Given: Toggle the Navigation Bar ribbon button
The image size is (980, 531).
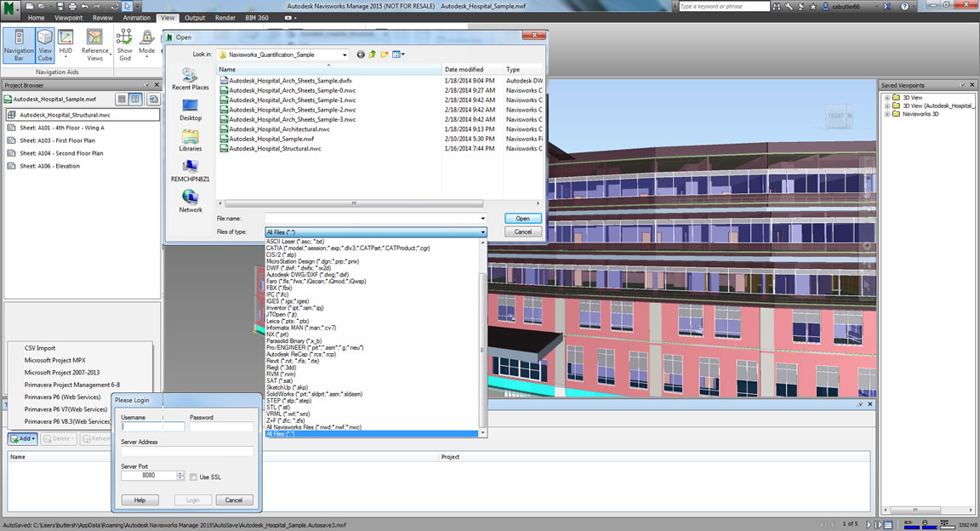Looking at the screenshot, I should [x=19, y=45].
